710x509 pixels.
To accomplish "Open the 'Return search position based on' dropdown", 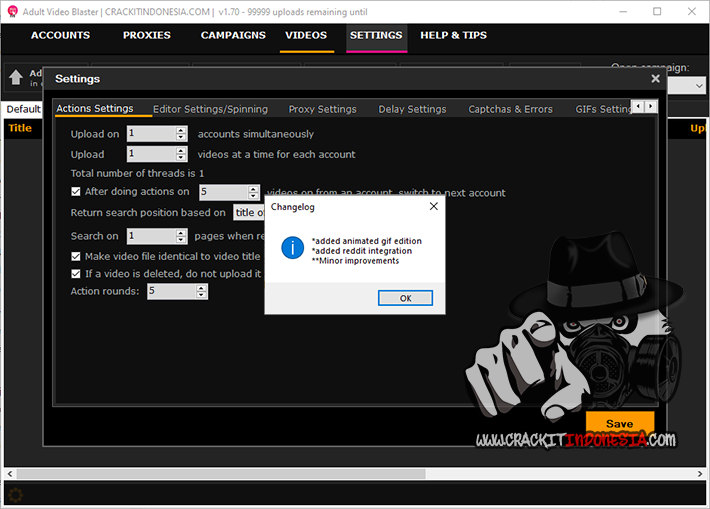I will point(249,213).
